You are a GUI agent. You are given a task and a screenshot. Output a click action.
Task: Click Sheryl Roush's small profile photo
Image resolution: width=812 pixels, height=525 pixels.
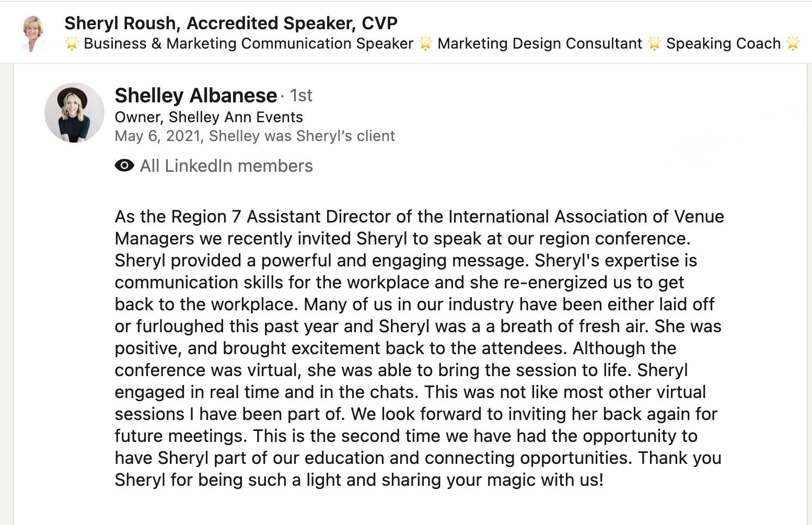click(x=33, y=32)
